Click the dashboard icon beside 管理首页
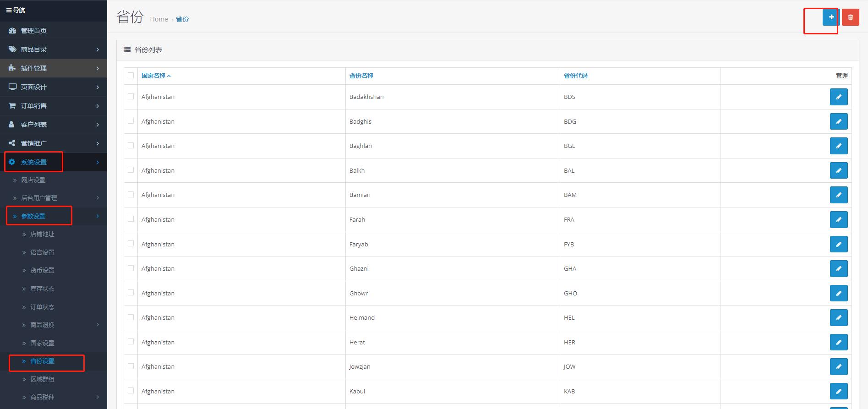The height and width of the screenshot is (409, 868). click(12, 31)
